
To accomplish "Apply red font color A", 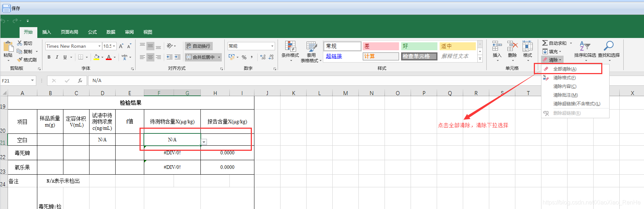I will [x=109, y=57].
